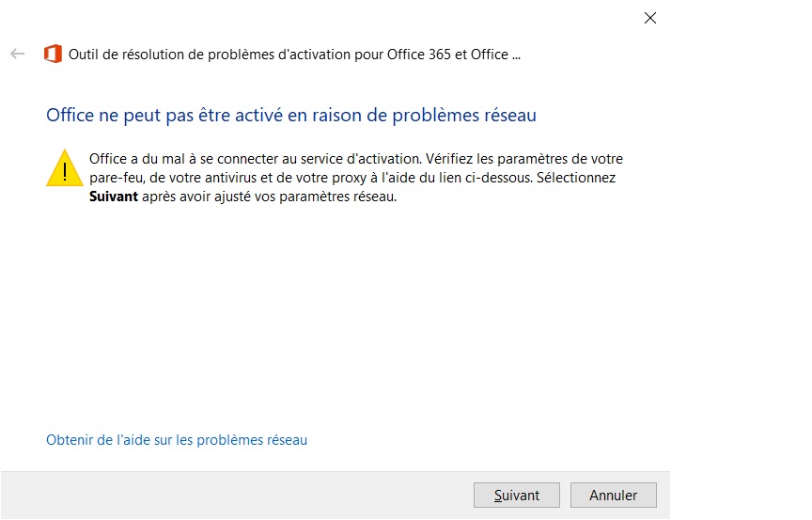Click the gray footer bar beside Suivant
This screenshot has width=812, height=520.
click(x=233, y=496)
